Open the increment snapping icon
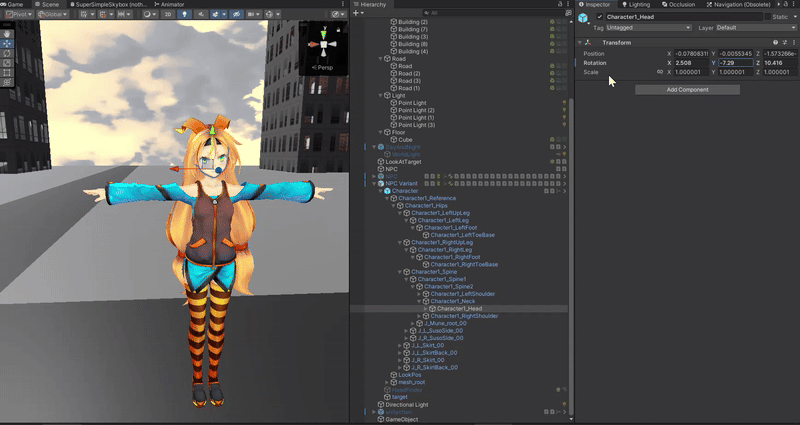The image size is (800, 425). click(123, 14)
